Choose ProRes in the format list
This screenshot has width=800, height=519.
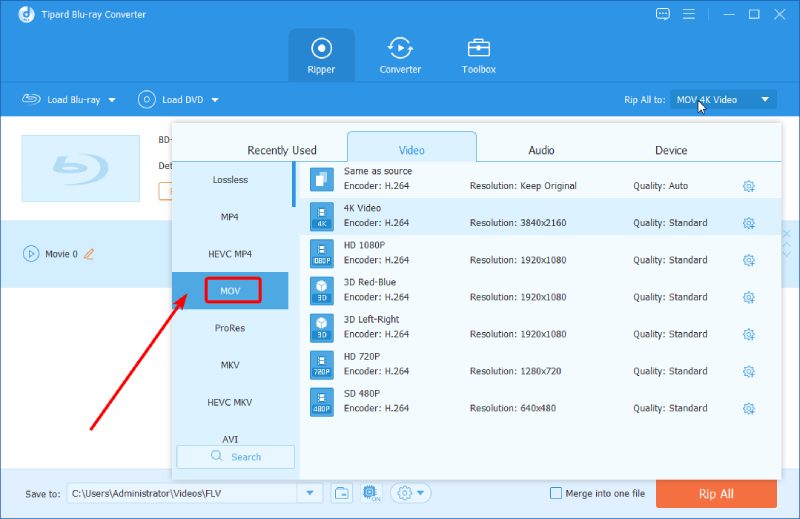(x=230, y=328)
